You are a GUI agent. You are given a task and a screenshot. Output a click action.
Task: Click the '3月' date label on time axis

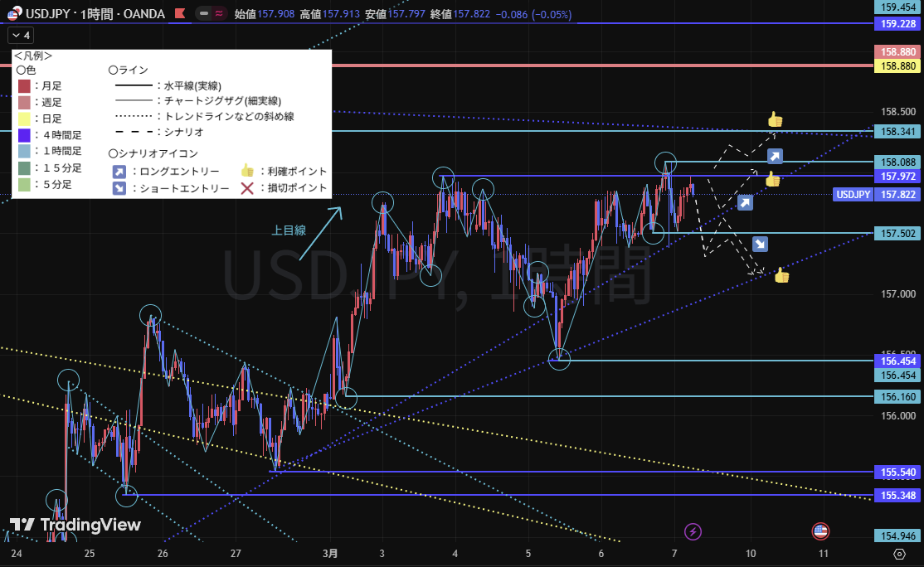pos(330,553)
